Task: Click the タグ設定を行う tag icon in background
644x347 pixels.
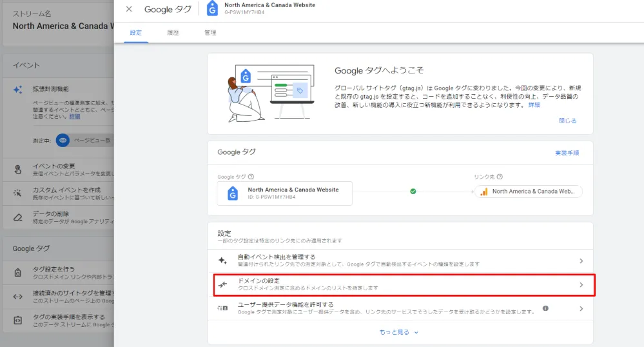Action: click(17, 273)
